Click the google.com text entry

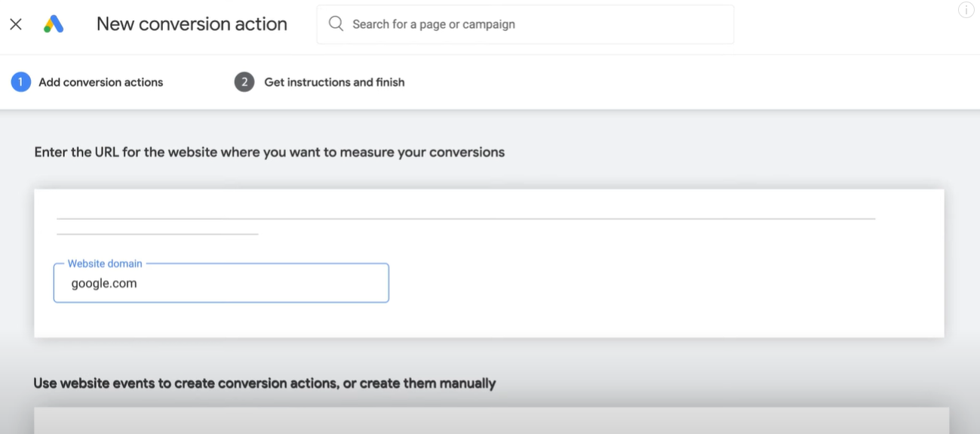coord(104,284)
